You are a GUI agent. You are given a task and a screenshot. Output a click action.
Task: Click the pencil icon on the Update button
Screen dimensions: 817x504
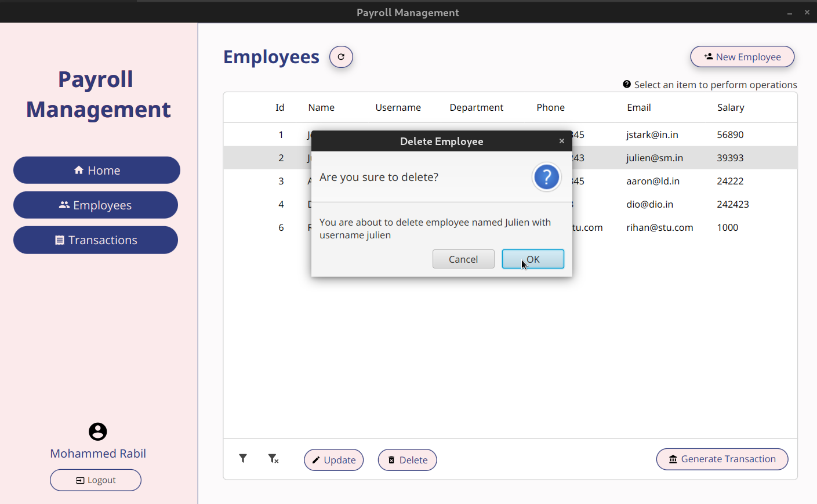tap(316, 459)
